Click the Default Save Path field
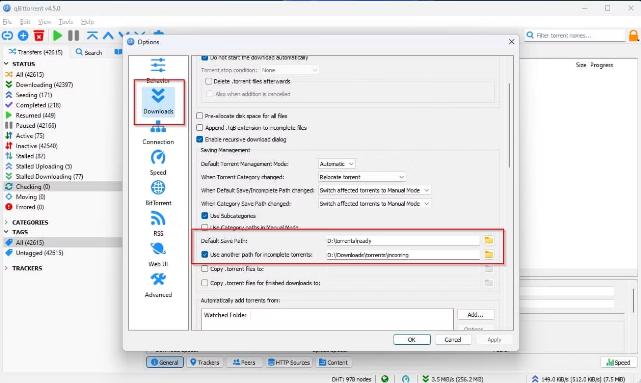 click(403, 241)
